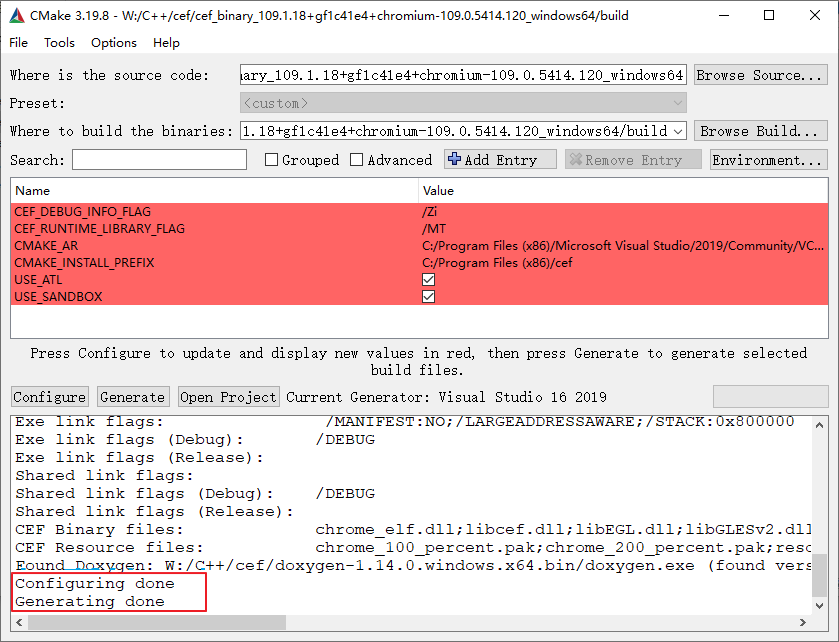839x642 pixels.
Task: Uncheck the USE_ATL cache entry value
Action: tap(428, 280)
